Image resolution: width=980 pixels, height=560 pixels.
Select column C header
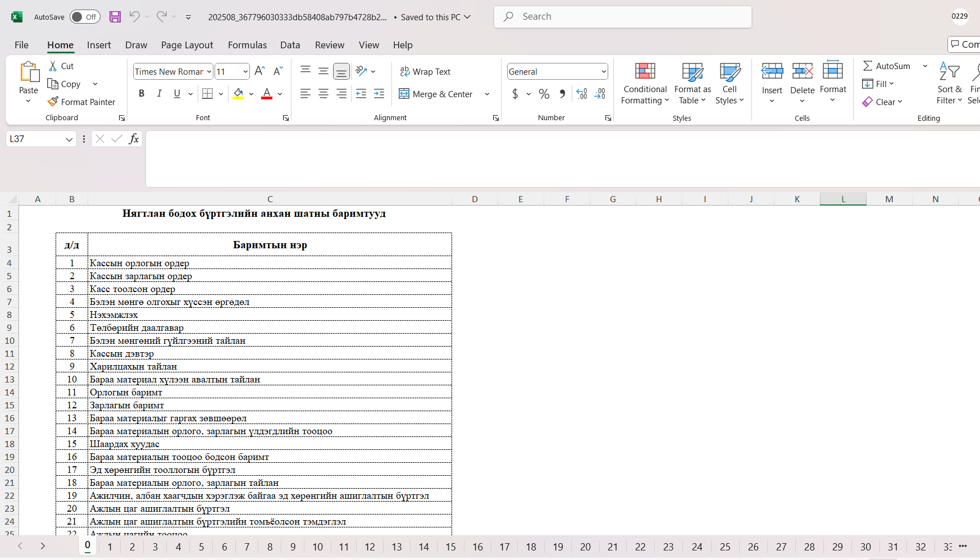coord(270,199)
